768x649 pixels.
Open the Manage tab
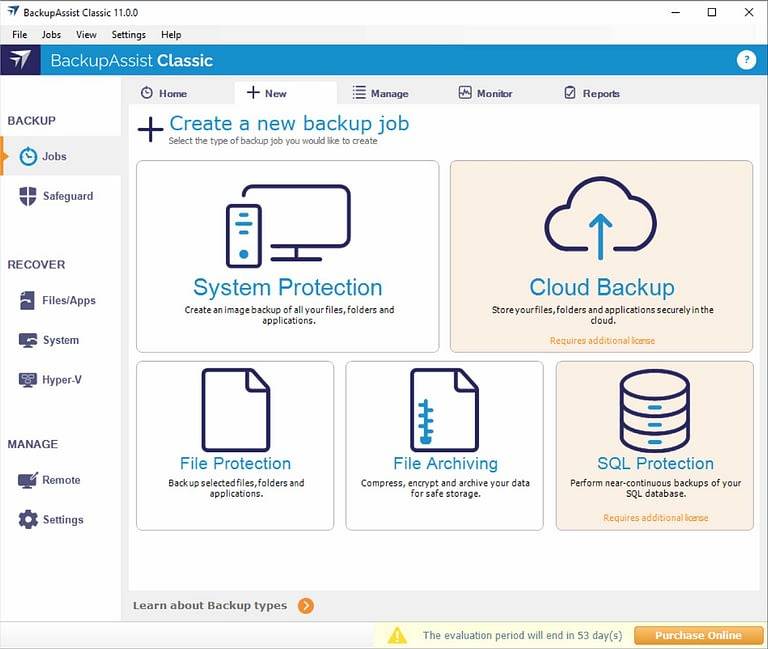pyautogui.click(x=380, y=93)
